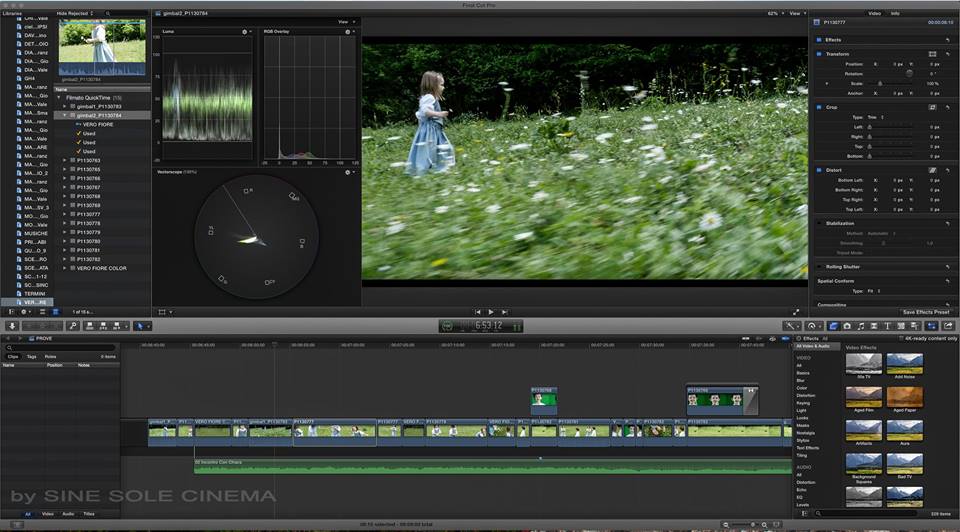
Task: Toggle the Inspector panel button
Action: [932, 326]
